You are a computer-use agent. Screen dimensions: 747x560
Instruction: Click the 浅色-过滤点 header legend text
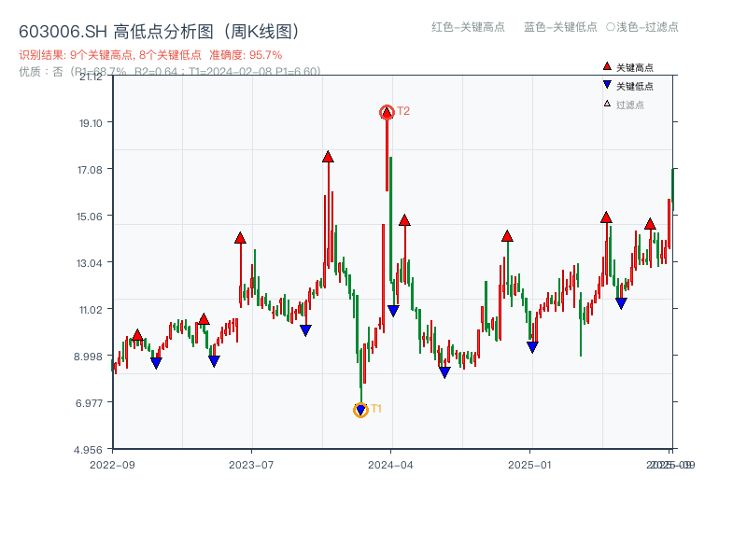point(645,28)
